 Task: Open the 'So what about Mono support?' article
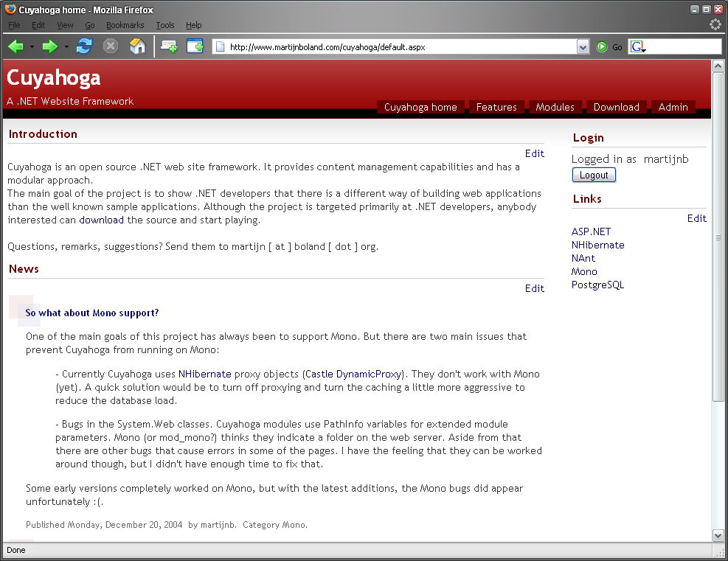coord(92,313)
